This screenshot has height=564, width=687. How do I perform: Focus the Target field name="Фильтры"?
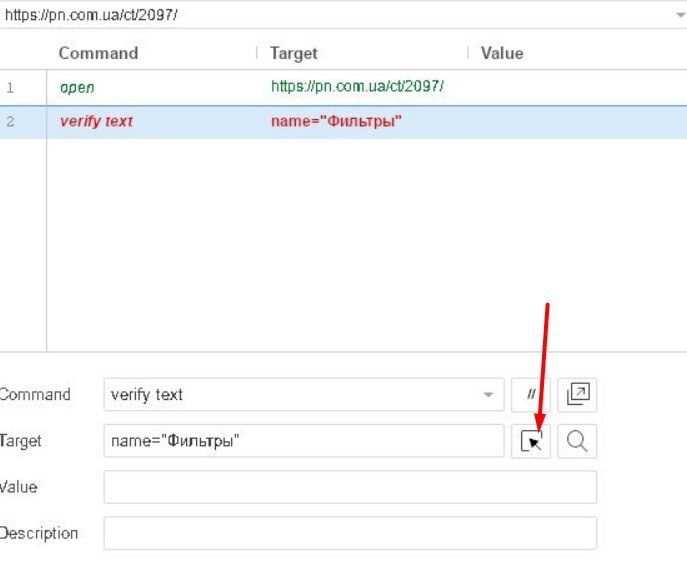click(304, 441)
